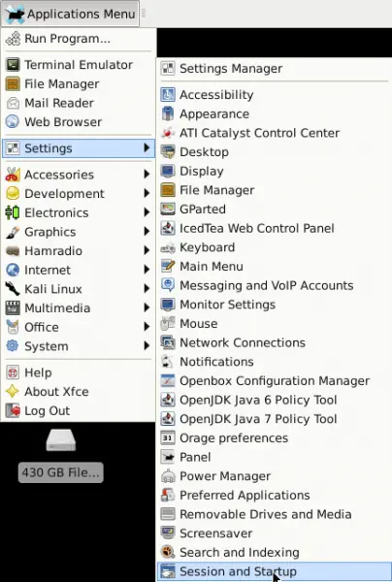This screenshot has width=392, height=582.
Task: Click the 430 GB File drive icon
Action: coord(61,440)
